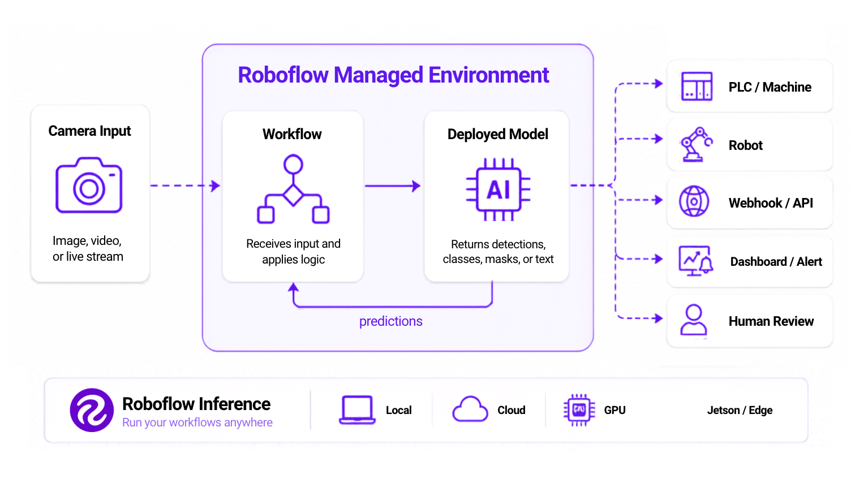Click the Workflow card title

click(x=292, y=134)
